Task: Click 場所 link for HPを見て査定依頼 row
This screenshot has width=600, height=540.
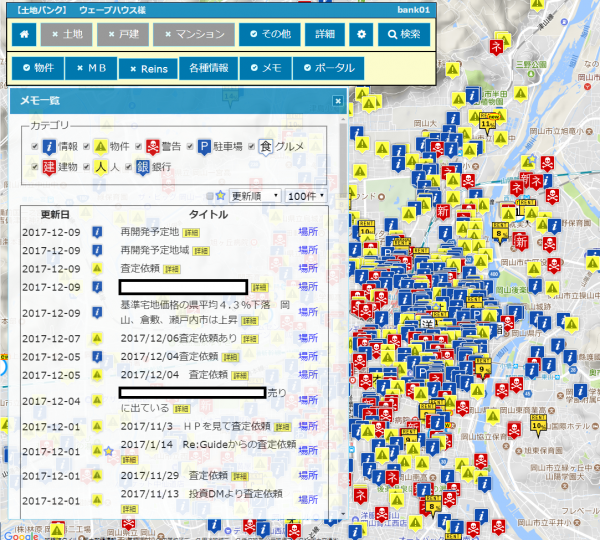Action: 308,426
